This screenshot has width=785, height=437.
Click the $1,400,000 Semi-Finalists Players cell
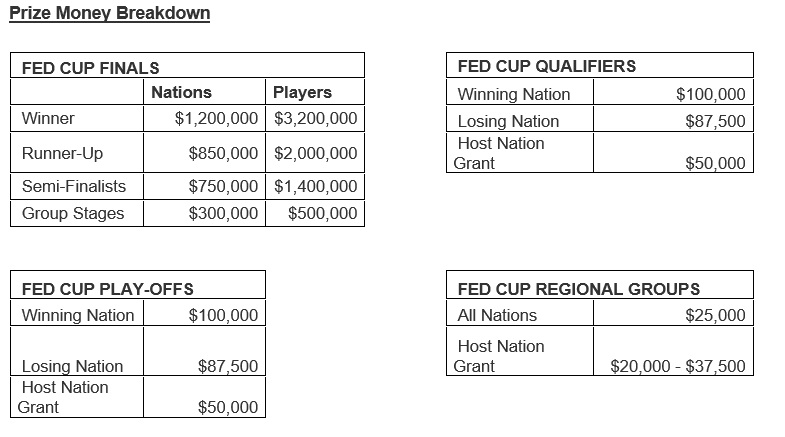[x=315, y=186]
